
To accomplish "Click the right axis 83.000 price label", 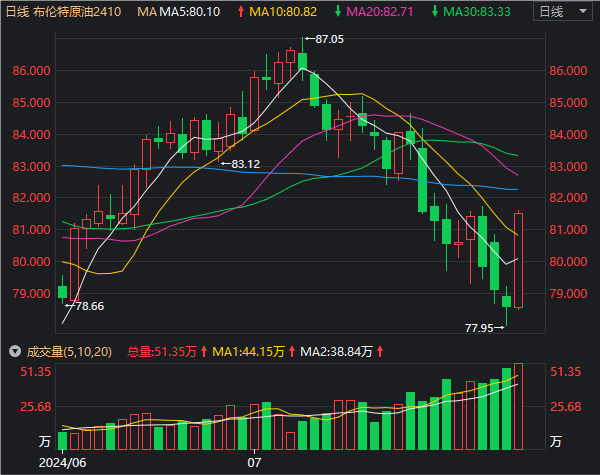I will click(568, 167).
